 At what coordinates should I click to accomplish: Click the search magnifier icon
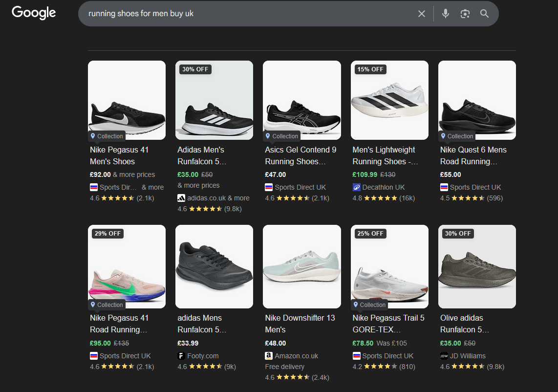click(x=484, y=13)
